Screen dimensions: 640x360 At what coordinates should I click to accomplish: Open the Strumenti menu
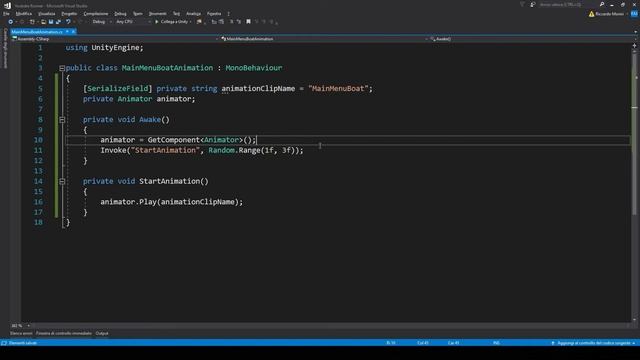pyautogui.click(x=158, y=14)
